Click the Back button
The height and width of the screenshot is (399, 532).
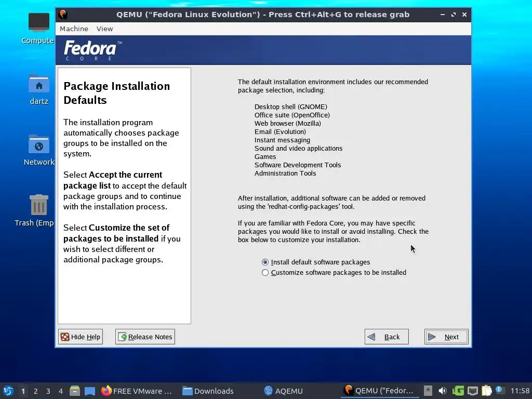pyautogui.click(x=387, y=337)
